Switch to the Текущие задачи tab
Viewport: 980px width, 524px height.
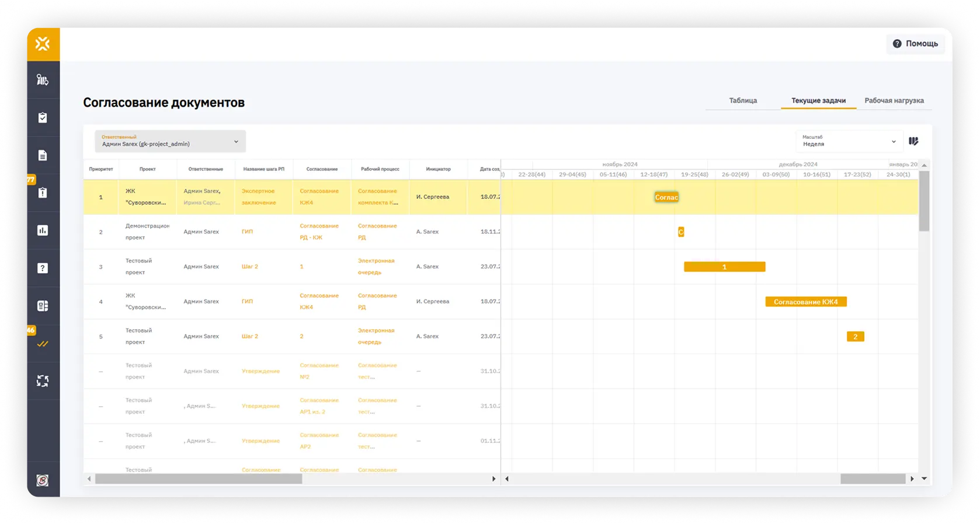(818, 100)
